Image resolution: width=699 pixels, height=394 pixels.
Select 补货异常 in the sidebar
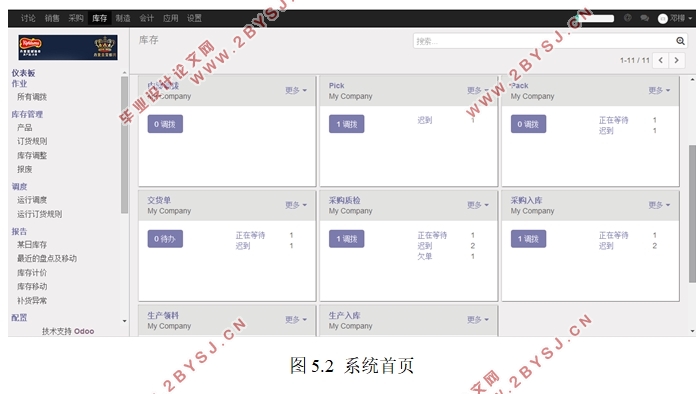coord(32,300)
